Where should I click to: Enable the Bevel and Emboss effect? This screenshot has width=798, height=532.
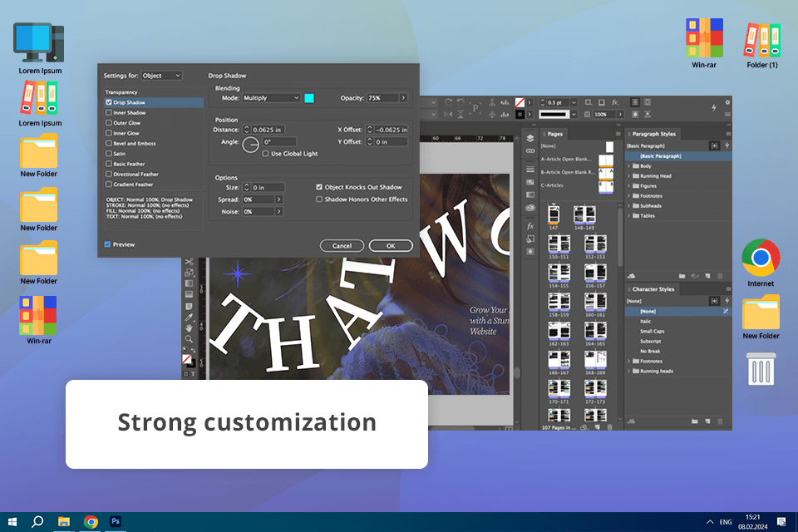(109, 143)
